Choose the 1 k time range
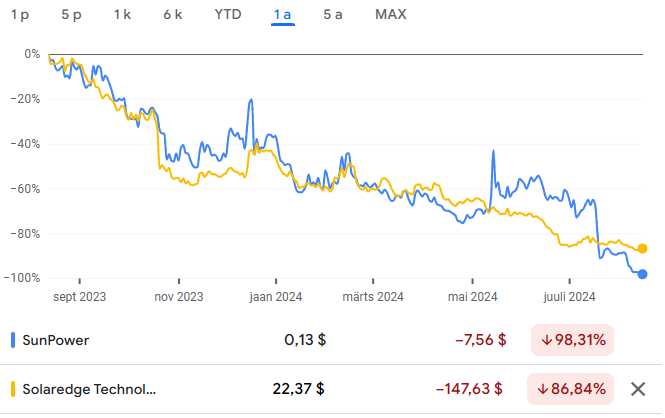The image size is (665, 418). point(122,14)
